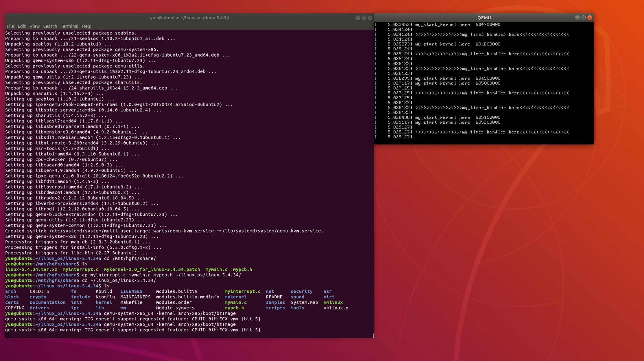The width and height of the screenshot is (644, 361).
Task: Minimize the QEMU window
Action: [577, 18]
